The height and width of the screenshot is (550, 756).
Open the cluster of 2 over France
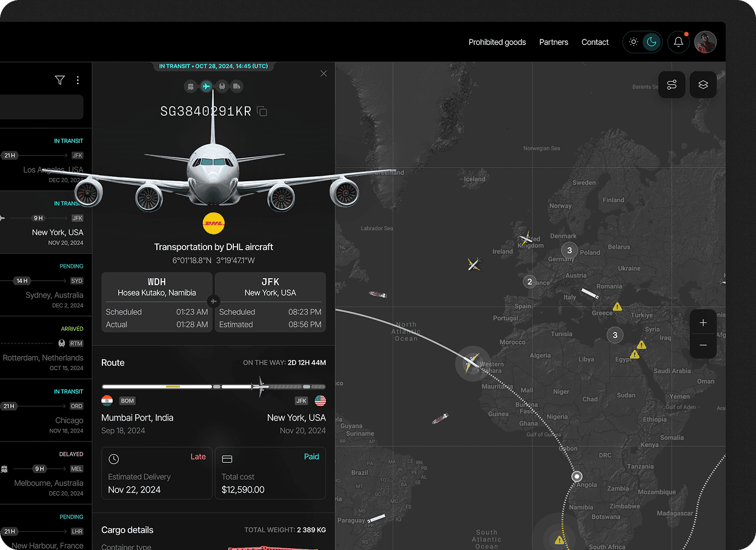pos(530,282)
